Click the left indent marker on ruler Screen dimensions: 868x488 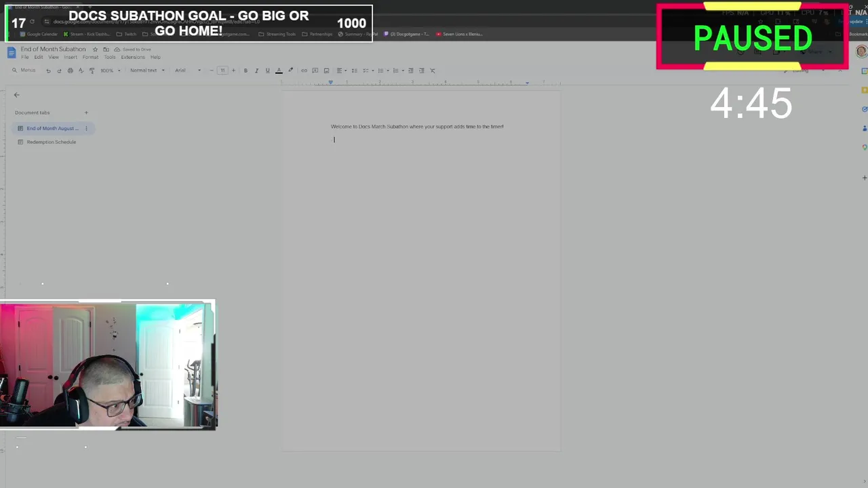click(x=331, y=83)
